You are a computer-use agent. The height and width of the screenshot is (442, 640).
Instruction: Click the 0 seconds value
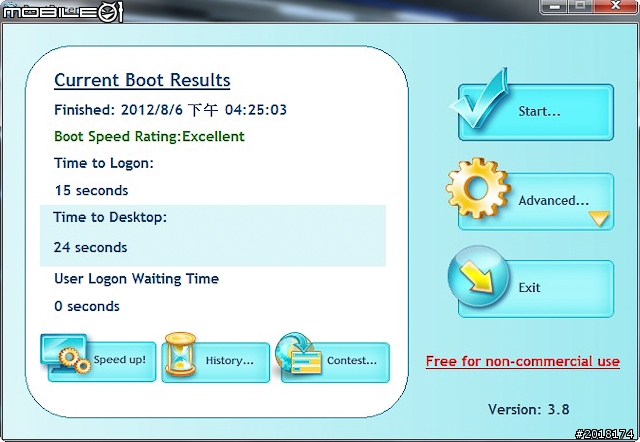coord(87,306)
